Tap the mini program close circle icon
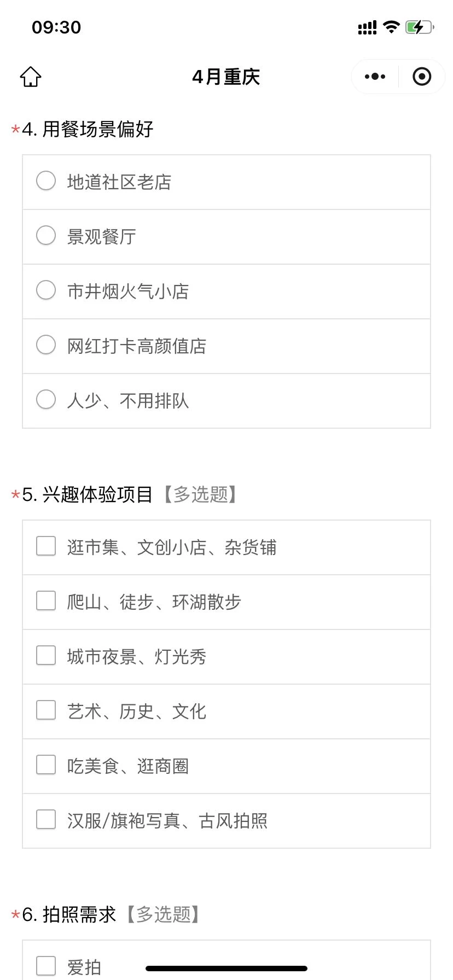The height and width of the screenshot is (980, 453). [x=421, y=77]
